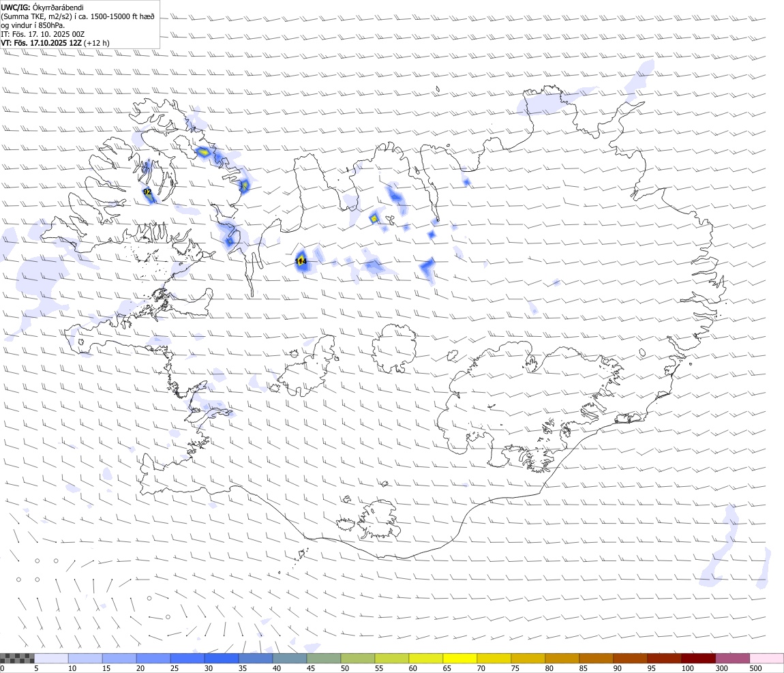
Task: Select the 15–20 legend color swatch
Action: click(x=119, y=658)
